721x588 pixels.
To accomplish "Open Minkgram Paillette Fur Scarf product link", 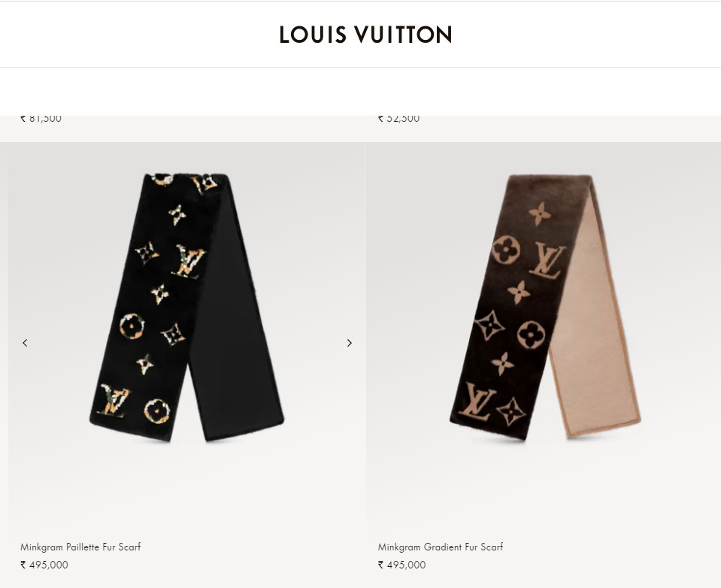I will click(80, 547).
